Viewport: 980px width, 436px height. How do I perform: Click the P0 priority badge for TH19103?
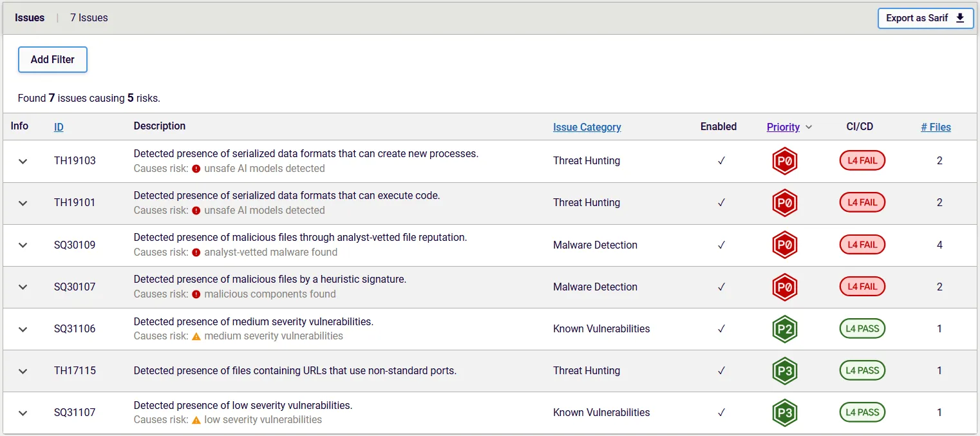pos(784,160)
